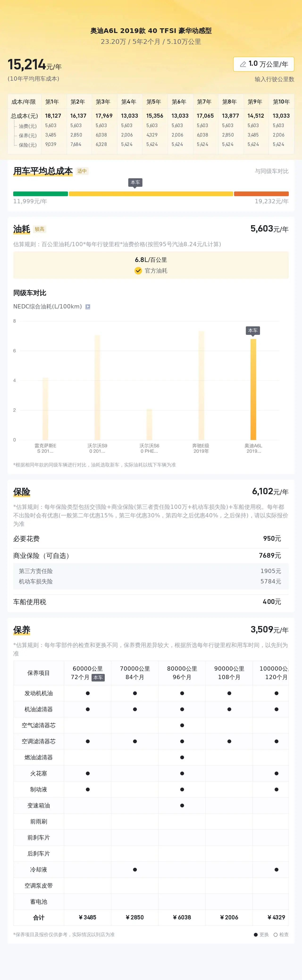Click the total ¥6038 cell
This screenshot has width=302, height=980.
[x=182, y=918]
